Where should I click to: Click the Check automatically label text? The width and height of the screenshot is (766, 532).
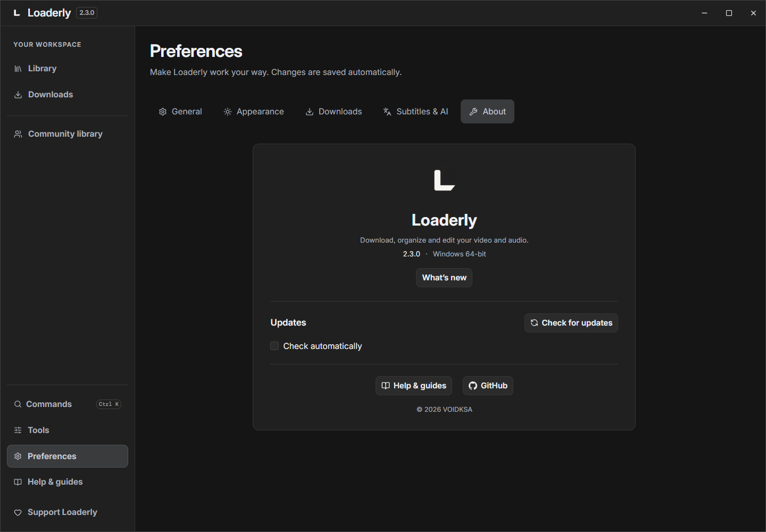tap(322, 346)
